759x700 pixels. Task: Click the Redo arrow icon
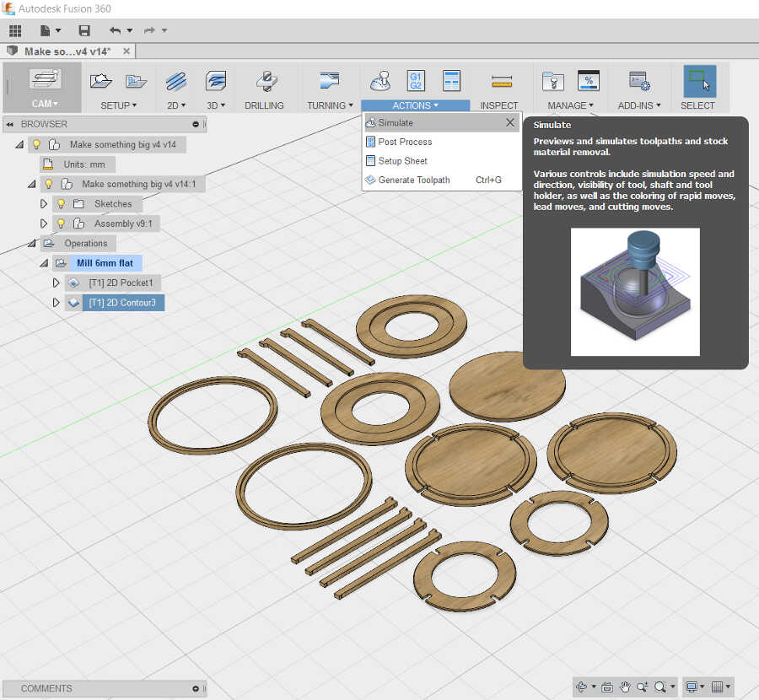(x=149, y=30)
